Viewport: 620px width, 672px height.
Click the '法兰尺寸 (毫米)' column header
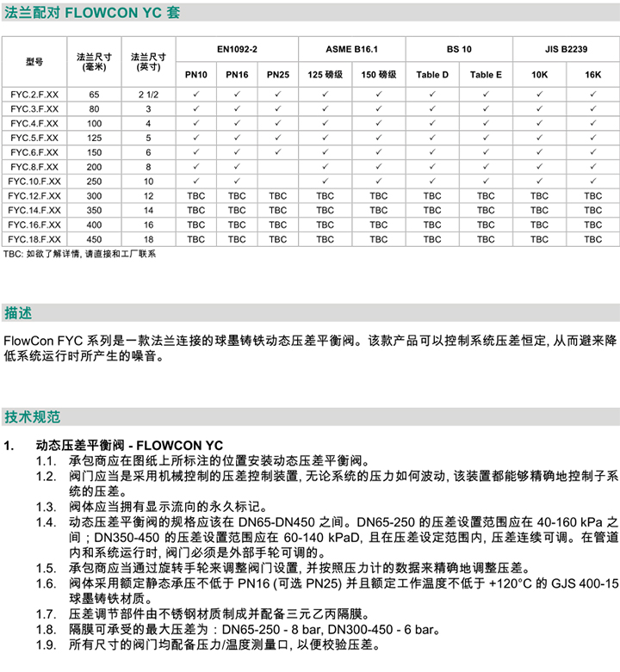(x=95, y=62)
